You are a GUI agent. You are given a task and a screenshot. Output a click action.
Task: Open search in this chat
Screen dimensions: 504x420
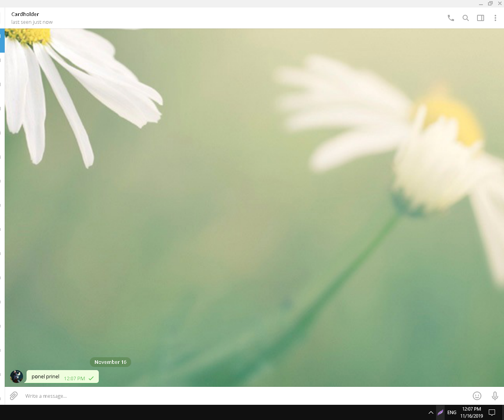point(465,18)
